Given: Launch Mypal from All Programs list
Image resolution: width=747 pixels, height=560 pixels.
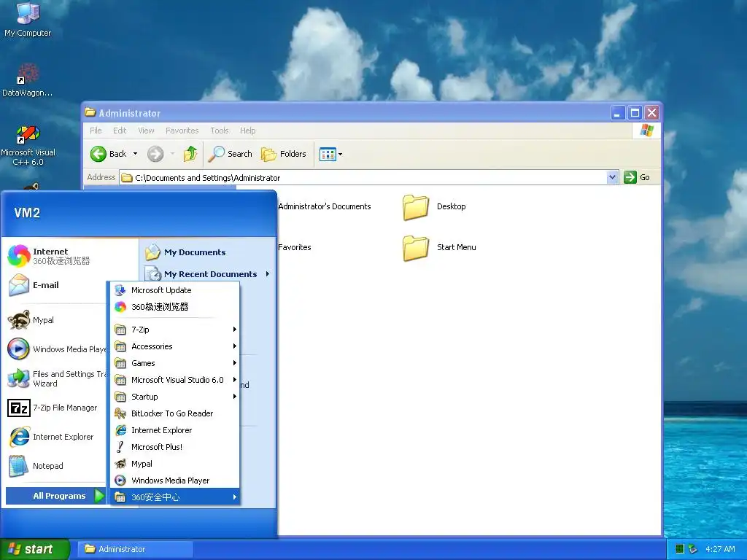Looking at the screenshot, I should 175,463.
